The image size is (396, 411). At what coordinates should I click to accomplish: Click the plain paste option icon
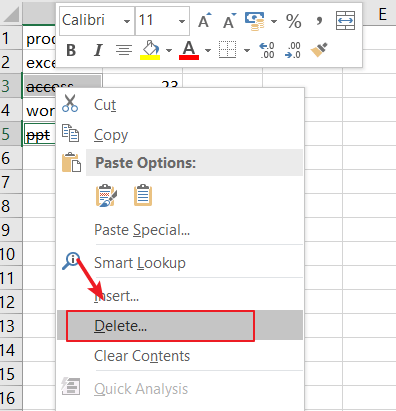click(143, 195)
